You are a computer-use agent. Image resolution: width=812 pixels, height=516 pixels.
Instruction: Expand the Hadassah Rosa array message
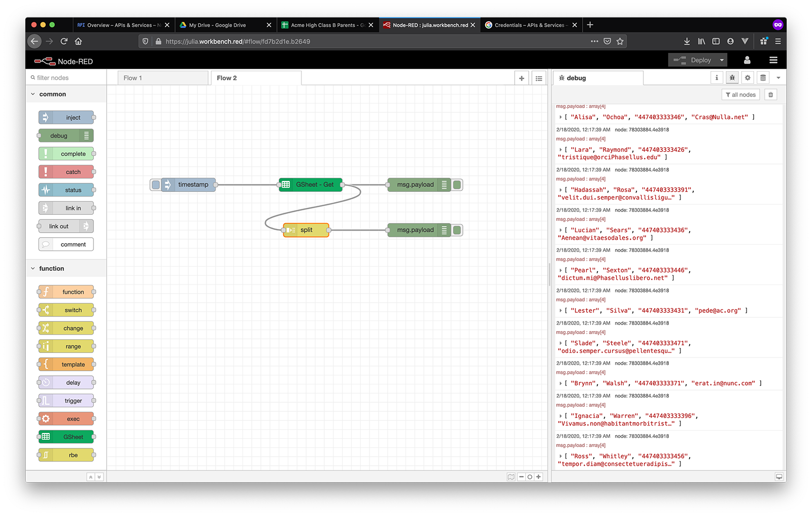click(x=561, y=190)
